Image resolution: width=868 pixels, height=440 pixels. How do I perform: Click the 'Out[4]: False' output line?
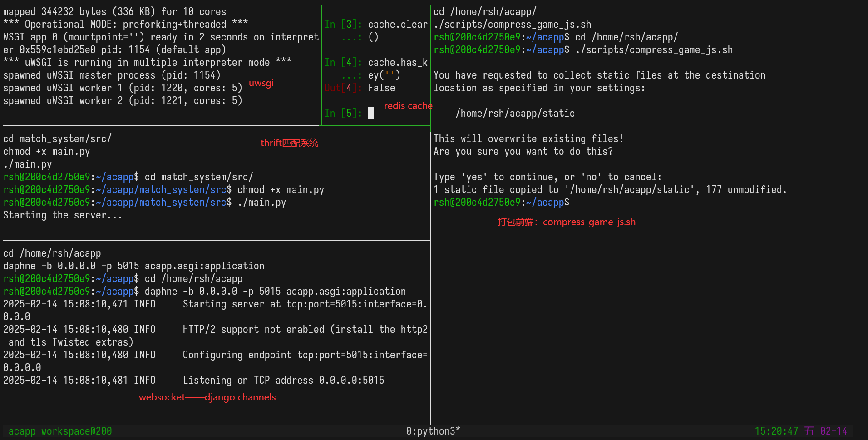pyautogui.click(x=360, y=88)
